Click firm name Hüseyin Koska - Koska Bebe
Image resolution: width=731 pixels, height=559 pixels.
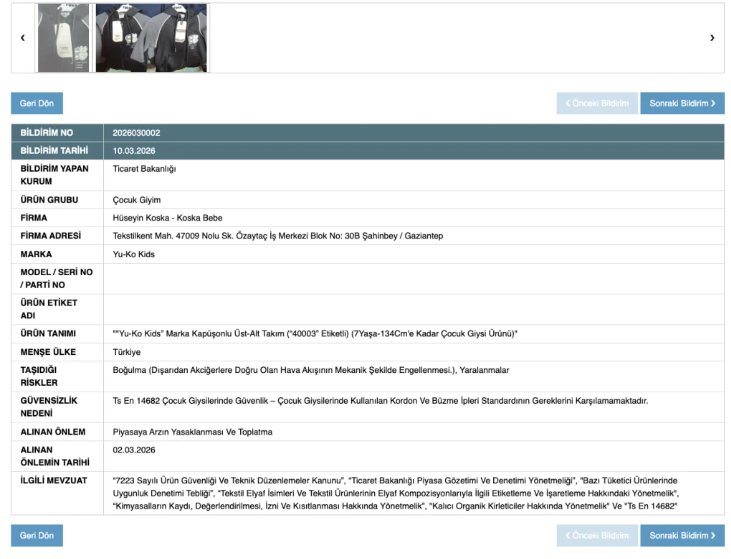click(168, 217)
